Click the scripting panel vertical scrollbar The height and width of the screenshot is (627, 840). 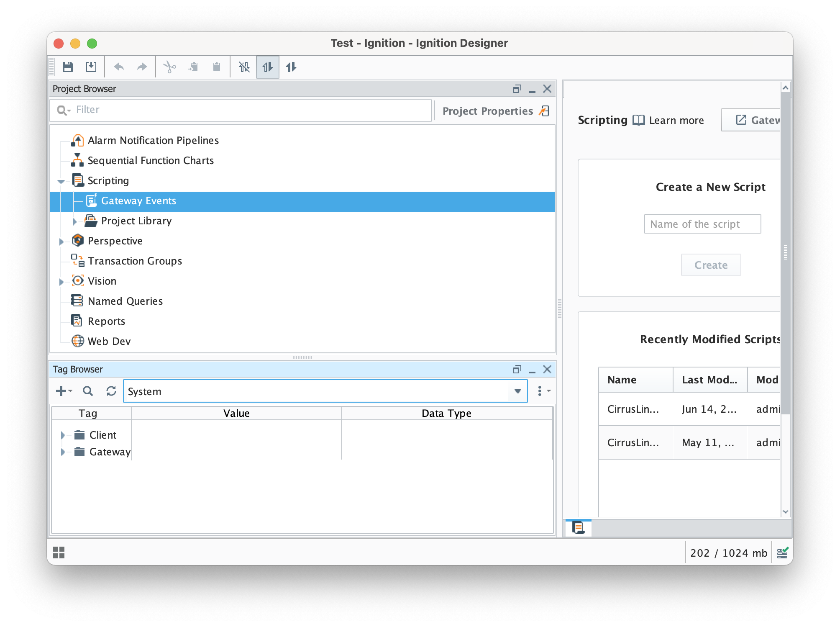(786, 253)
